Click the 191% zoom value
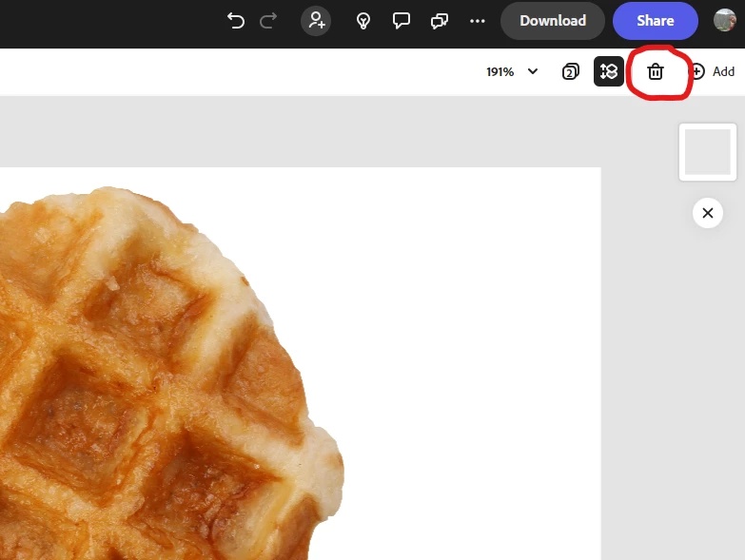Image resolution: width=745 pixels, height=560 pixels. click(500, 72)
